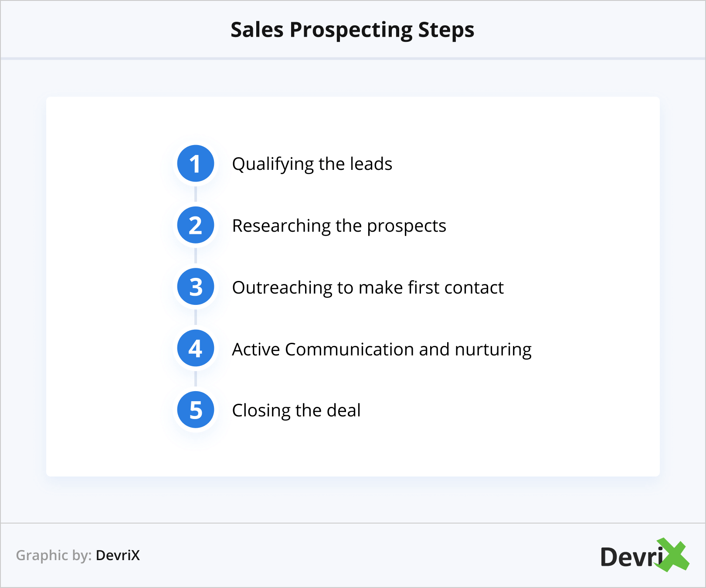The height and width of the screenshot is (588, 706).
Task: Click the 'Closing the deal' step
Action: [x=296, y=411]
